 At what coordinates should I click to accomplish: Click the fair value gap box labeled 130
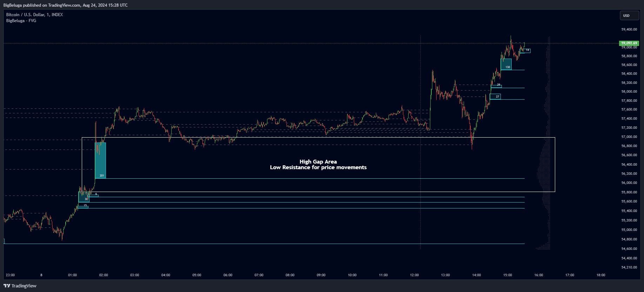coord(506,65)
